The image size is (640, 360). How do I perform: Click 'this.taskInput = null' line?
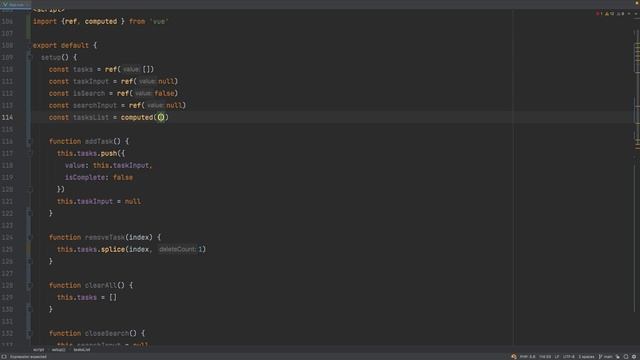tap(99, 201)
